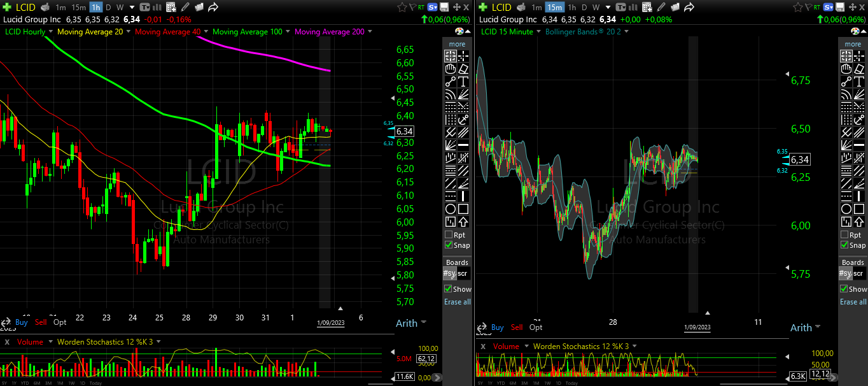Switch left chart to 1m timeframe
Viewport: 868px width, 386px height.
point(60,7)
